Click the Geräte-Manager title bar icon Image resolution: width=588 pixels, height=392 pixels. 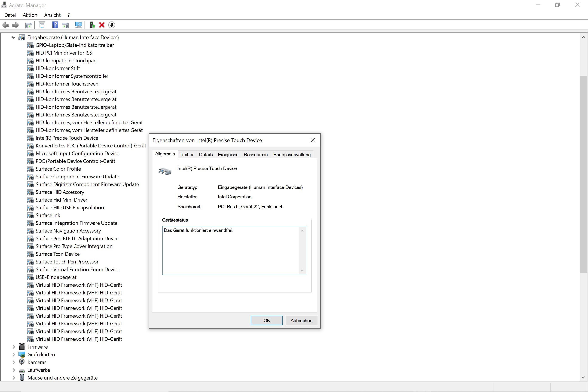click(4, 5)
